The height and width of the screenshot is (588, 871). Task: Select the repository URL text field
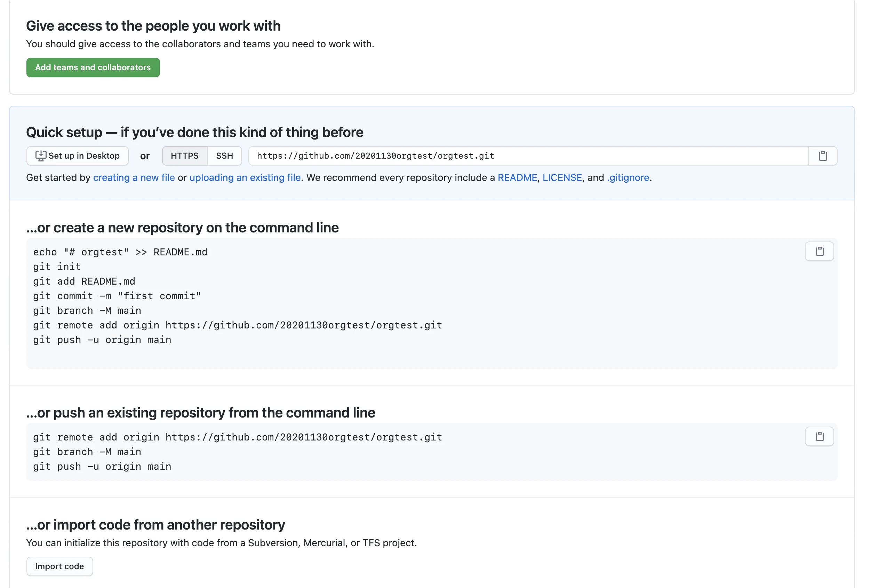(528, 156)
